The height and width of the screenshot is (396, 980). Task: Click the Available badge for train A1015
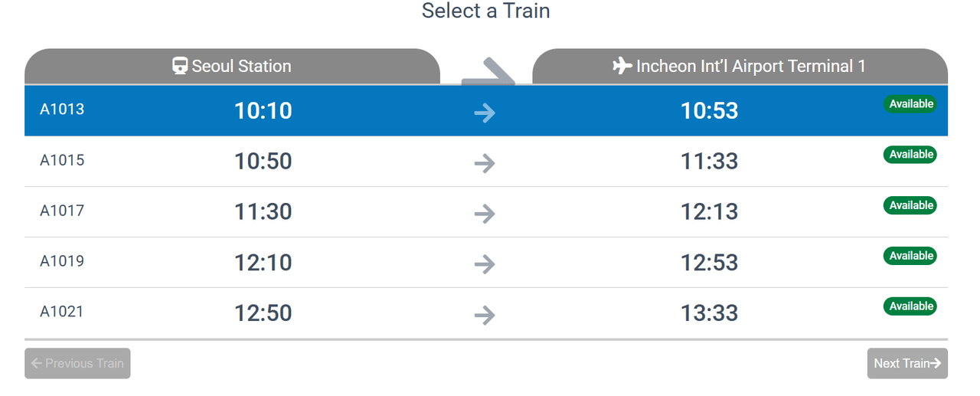pos(910,155)
